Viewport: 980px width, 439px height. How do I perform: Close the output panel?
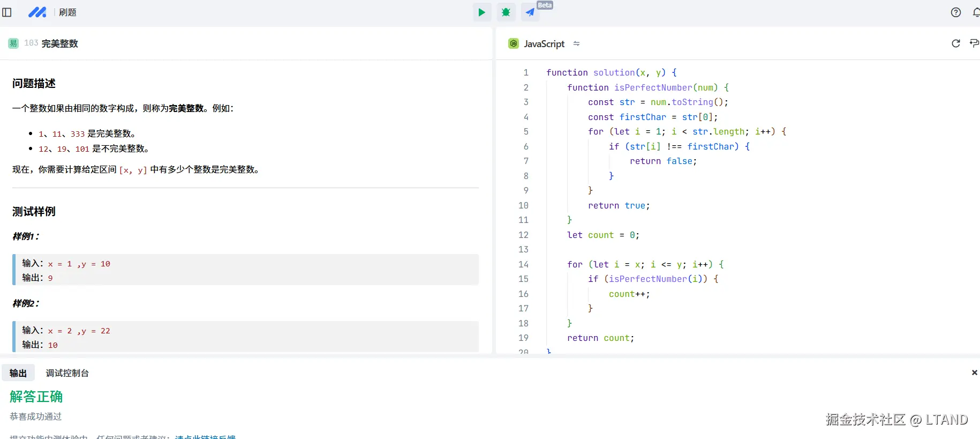[x=974, y=373]
